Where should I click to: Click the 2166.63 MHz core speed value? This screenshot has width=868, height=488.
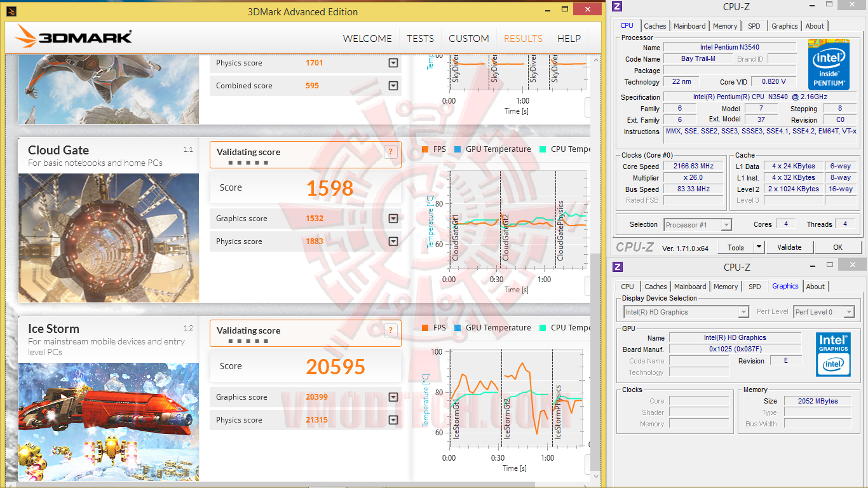click(x=693, y=166)
